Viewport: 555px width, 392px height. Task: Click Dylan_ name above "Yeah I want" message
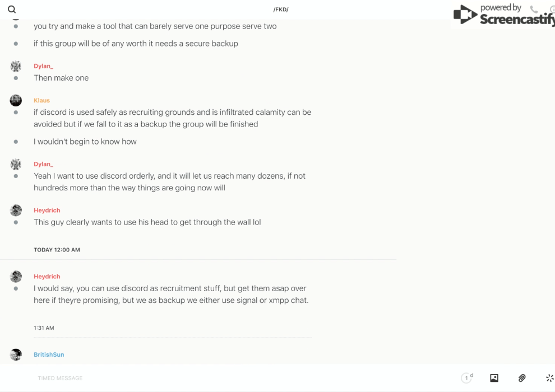(x=43, y=164)
